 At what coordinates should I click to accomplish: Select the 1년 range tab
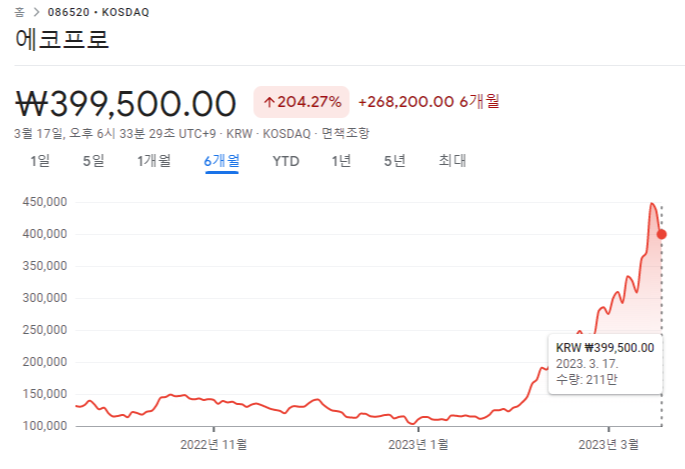click(x=341, y=161)
